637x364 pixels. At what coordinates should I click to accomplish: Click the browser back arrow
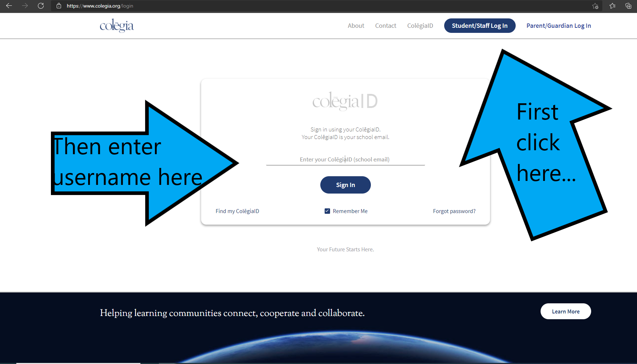click(x=9, y=6)
